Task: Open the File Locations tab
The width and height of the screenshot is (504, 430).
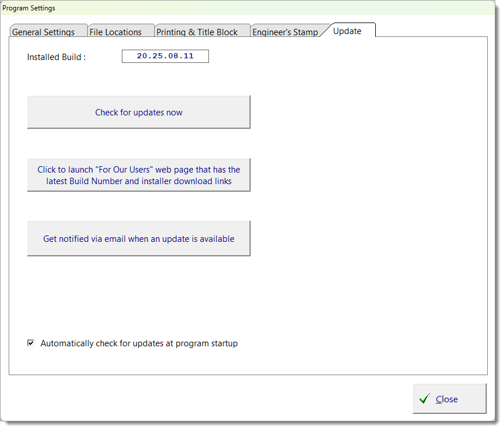Action: click(x=121, y=32)
